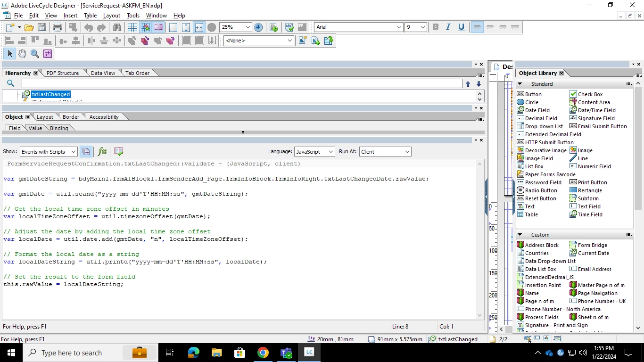
Task: Toggle Italic formatting
Action: 448,27
